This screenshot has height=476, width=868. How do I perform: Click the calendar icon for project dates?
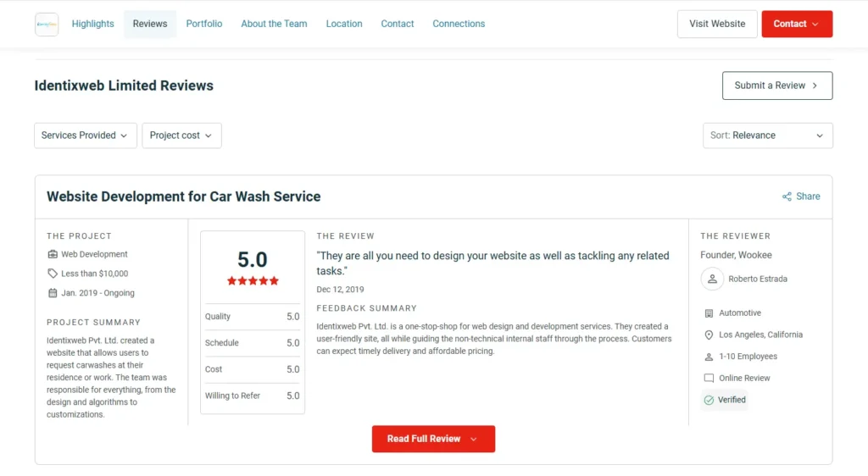[53, 293]
